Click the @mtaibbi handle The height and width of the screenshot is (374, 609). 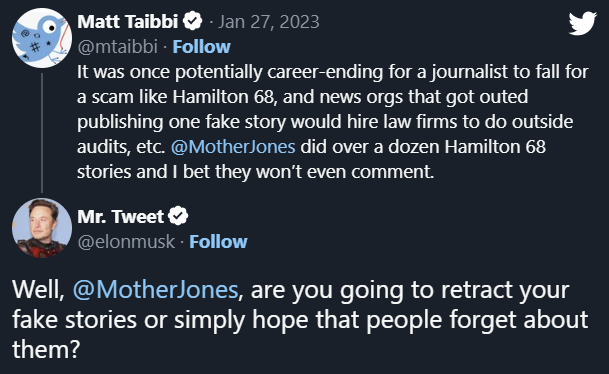(x=118, y=47)
